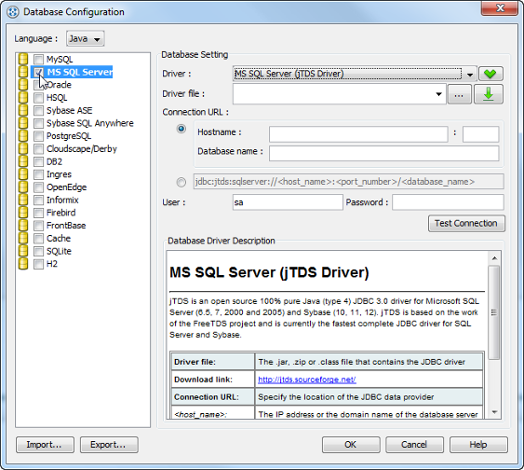This screenshot has height=470, width=524.
Task: Click Test Connection button
Action: point(467,223)
